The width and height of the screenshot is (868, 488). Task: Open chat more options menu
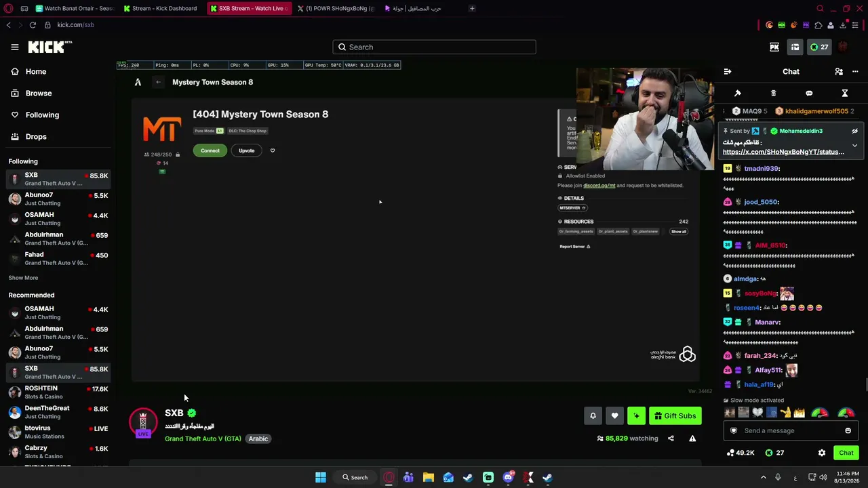coord(855,71)
